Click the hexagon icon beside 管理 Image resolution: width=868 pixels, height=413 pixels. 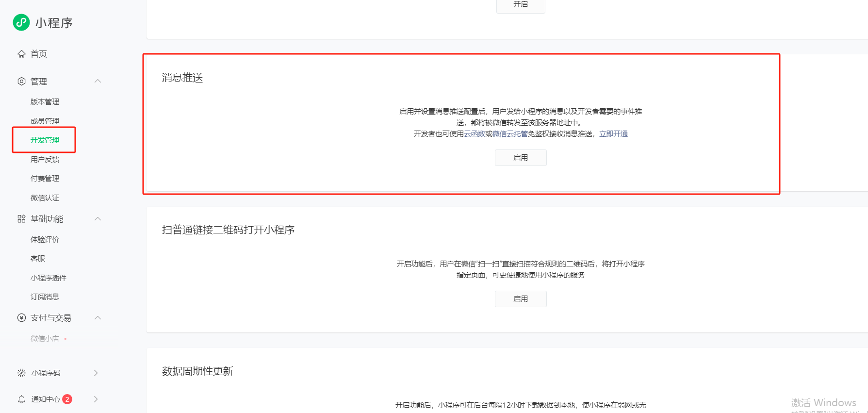point(21,82)
